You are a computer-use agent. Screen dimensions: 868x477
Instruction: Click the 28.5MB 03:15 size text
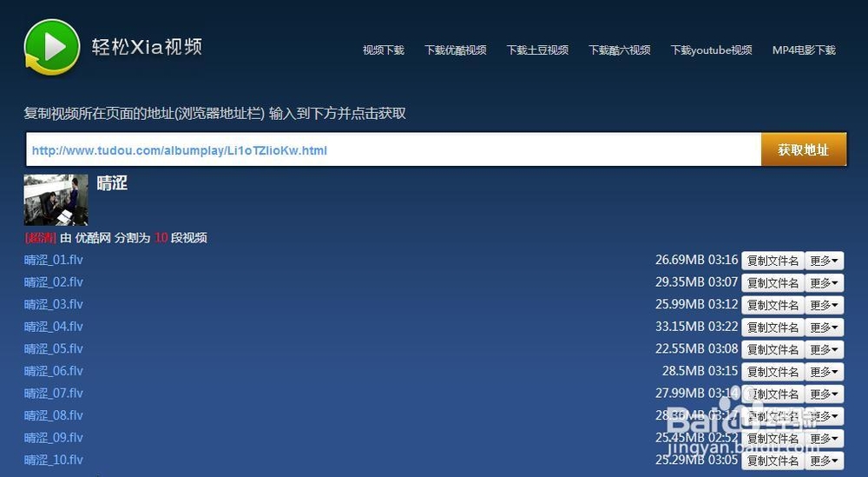pyautogui.click(x=700, y=371)
